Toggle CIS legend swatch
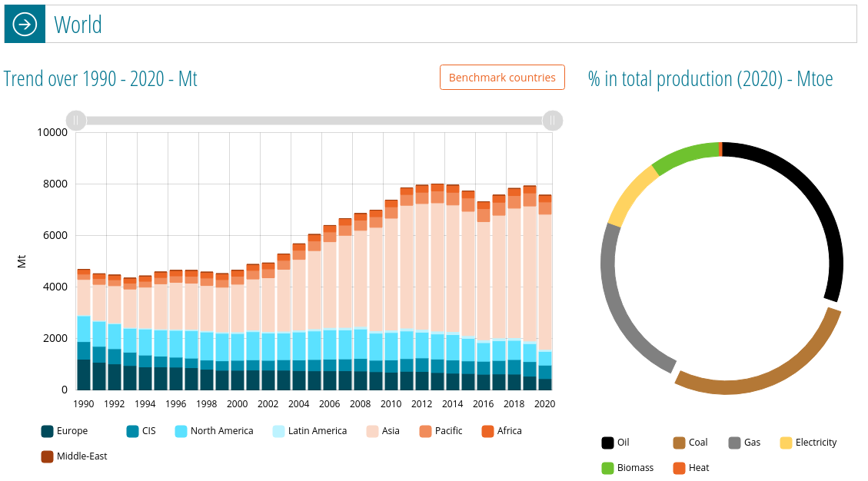 132,431
